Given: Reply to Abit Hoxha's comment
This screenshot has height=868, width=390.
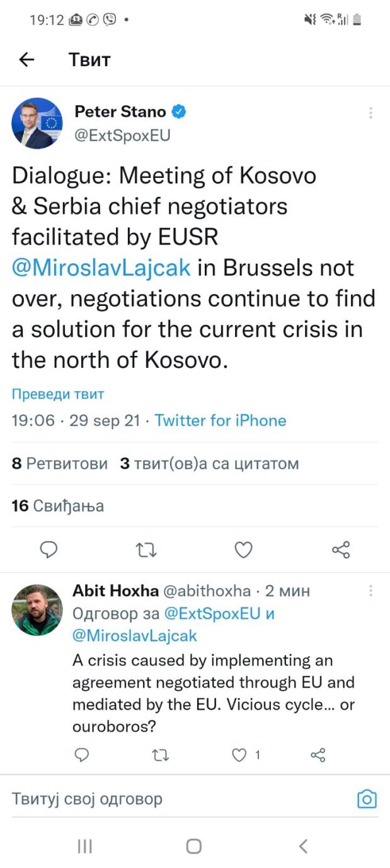Looking at the screenshot, I should click(82, 754).
